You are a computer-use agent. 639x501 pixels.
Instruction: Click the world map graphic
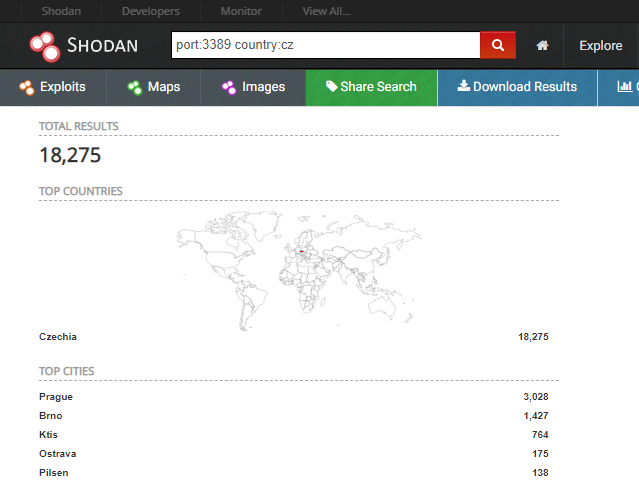tap(300, 265)
